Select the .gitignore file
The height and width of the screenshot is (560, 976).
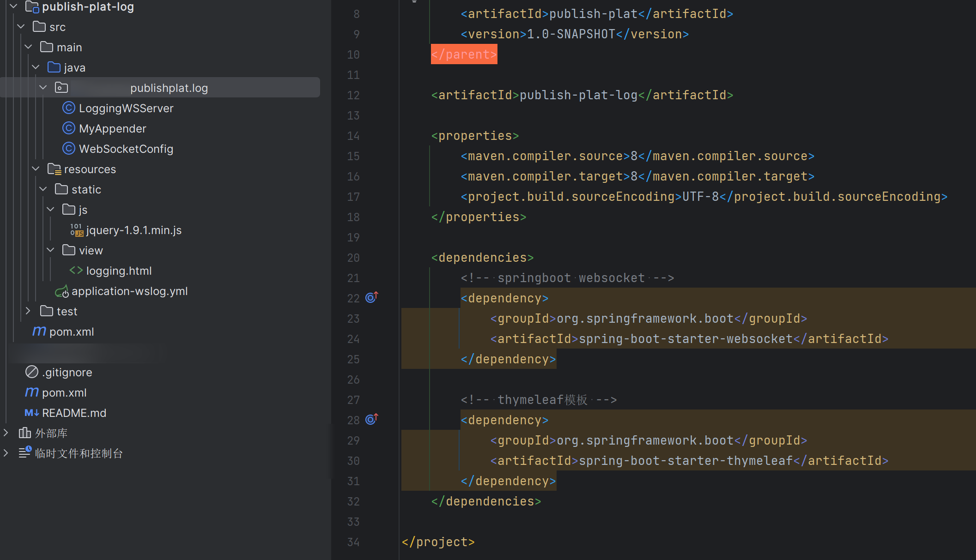tap(67, 372)
